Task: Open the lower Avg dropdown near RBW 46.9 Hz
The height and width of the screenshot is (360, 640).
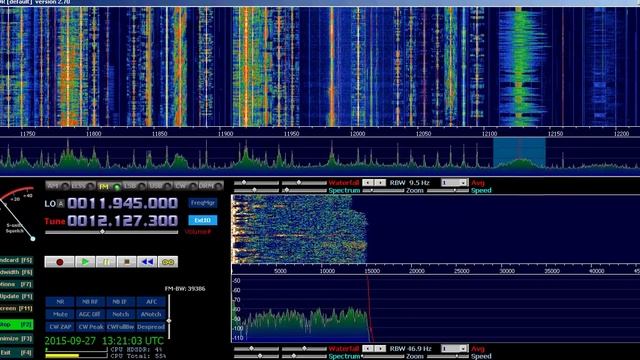Action: (454, 349)
